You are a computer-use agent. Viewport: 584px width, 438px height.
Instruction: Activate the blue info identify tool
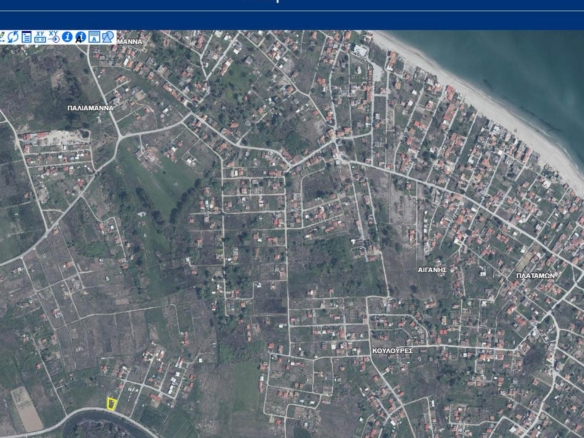coord(67,37)
